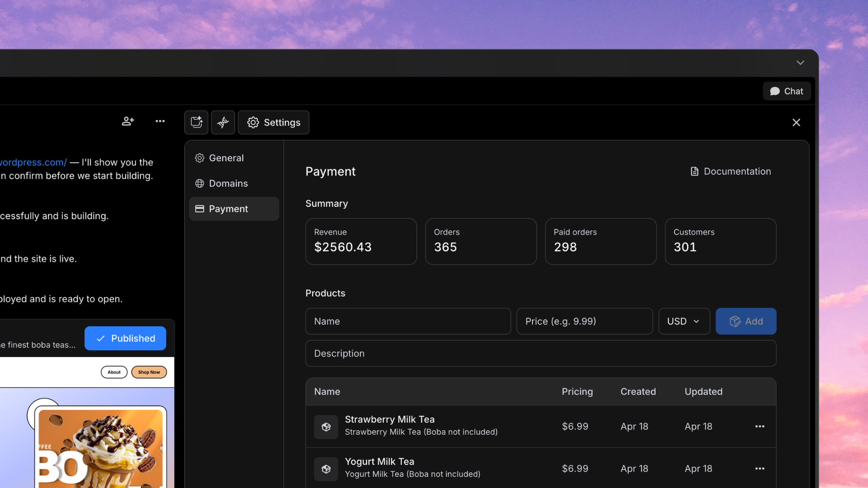Open the USD currency dropdown
The width and height of the screenshot is (868, 488).
684,321
